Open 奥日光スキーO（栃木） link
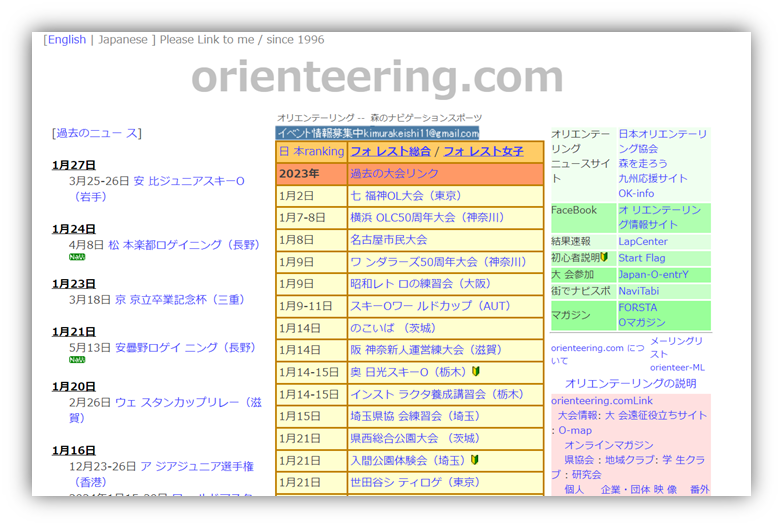The image size is (783, 528). 408,372
